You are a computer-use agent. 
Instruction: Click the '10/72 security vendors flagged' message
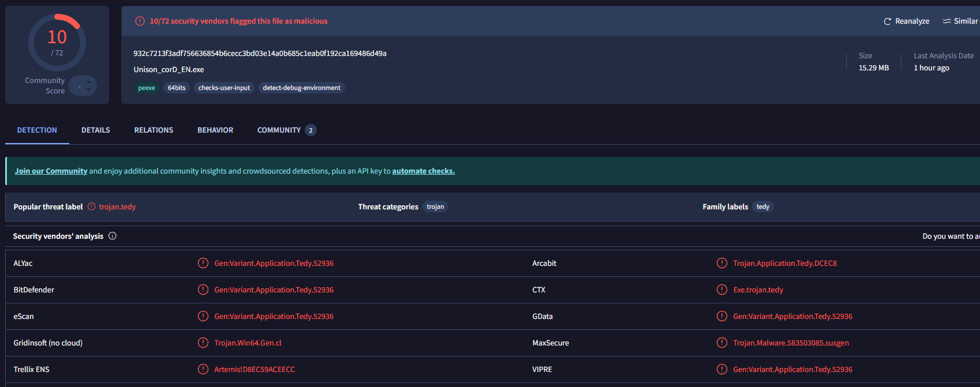tap(239, 21)
